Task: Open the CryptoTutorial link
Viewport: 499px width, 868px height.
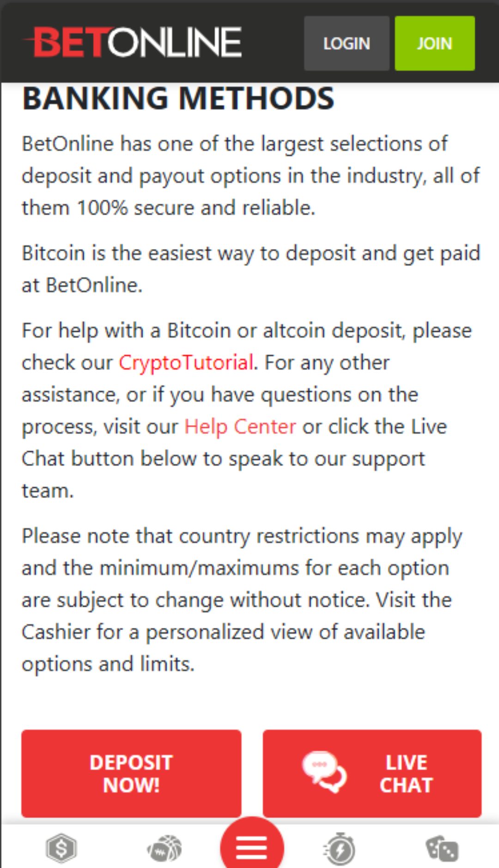Action: 186,363
